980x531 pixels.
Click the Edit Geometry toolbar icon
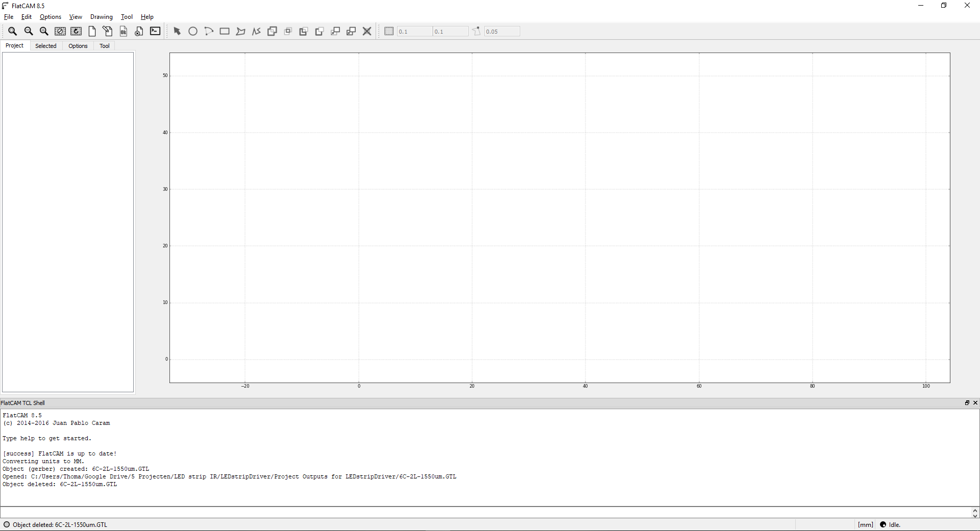click(x=108, y=32)
